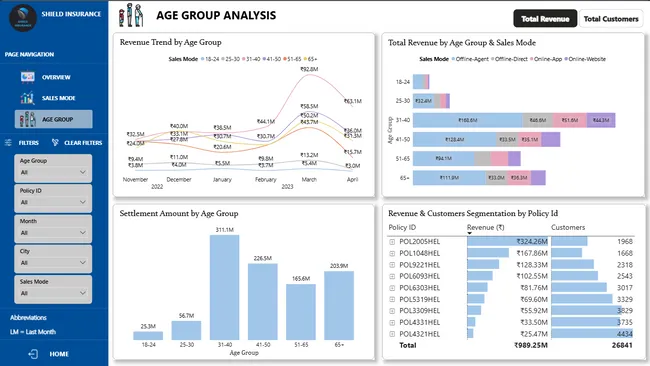Switch to Total Revenue view
The height and width of the screenshot is (366, 650).
point(545,19)
